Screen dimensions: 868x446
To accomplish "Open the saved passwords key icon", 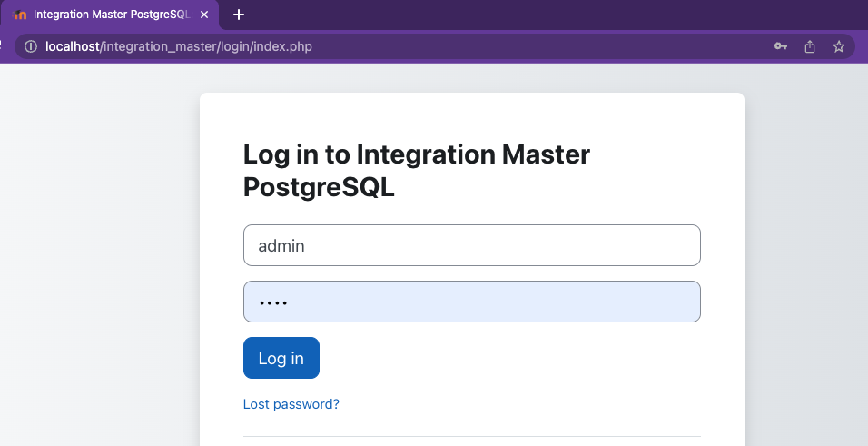I will (x=781, y=46).
